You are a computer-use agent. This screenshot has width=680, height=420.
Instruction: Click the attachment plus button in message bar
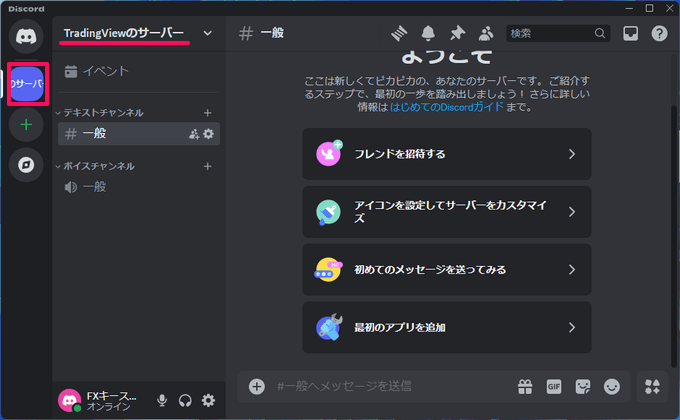pos(257,387)
